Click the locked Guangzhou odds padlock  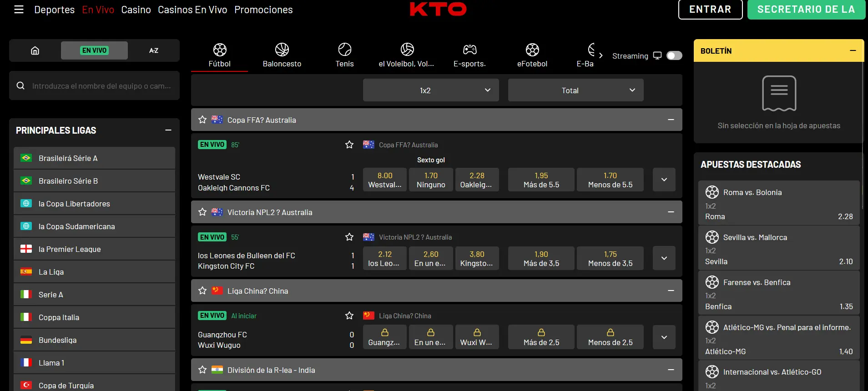385,332
